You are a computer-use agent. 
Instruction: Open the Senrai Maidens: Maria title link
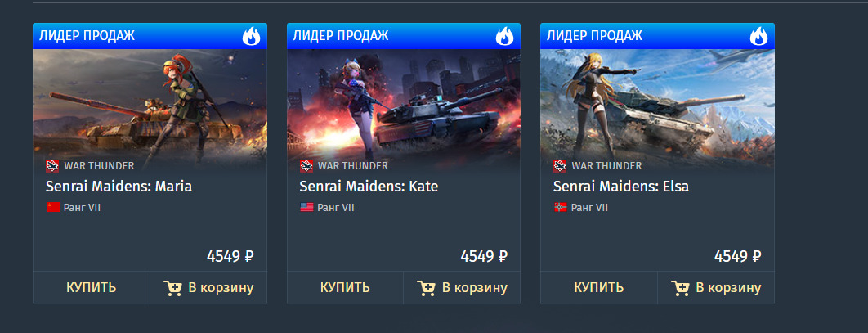click(119, 187)
